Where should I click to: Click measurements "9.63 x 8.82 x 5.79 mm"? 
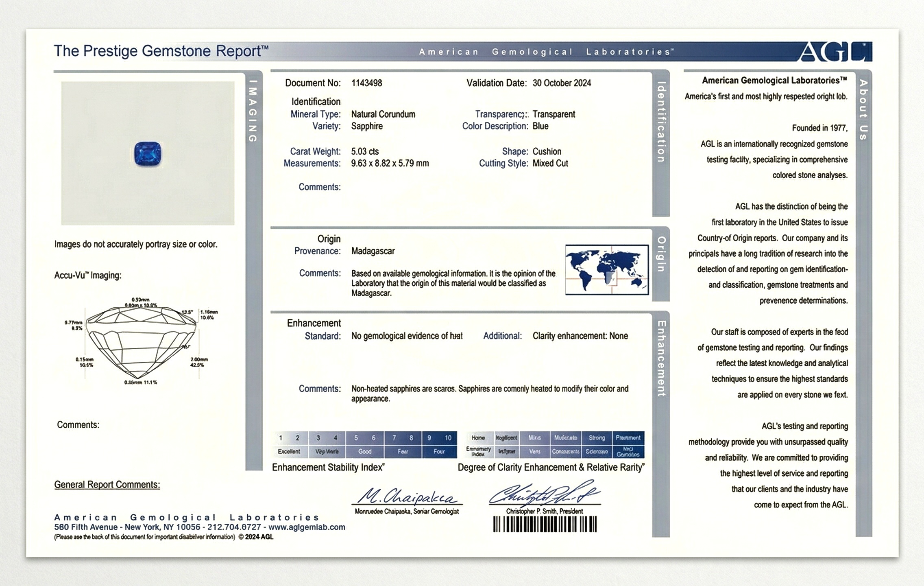pyautogui.click(x=390, y=163)
